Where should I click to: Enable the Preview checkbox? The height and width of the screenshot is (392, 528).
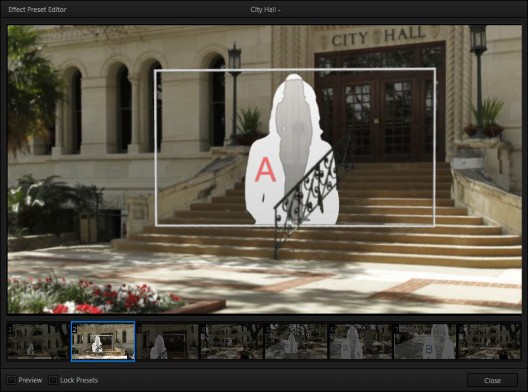tap(11, 380)
